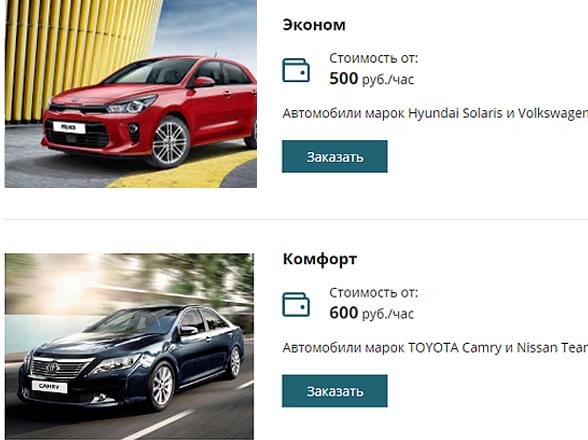This screenshot has width=588, height=440.
Task: Click the Заказать button for the Комфорт class
Action: click(334, 391)
